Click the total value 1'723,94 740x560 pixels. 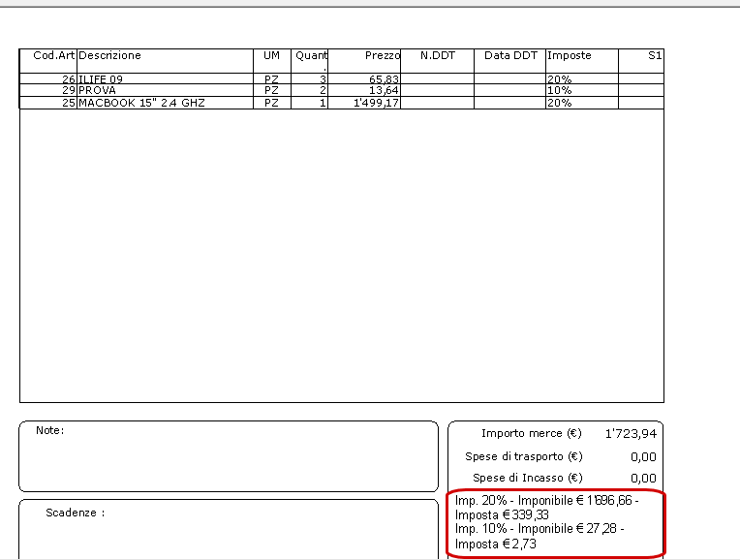(631, 433)
